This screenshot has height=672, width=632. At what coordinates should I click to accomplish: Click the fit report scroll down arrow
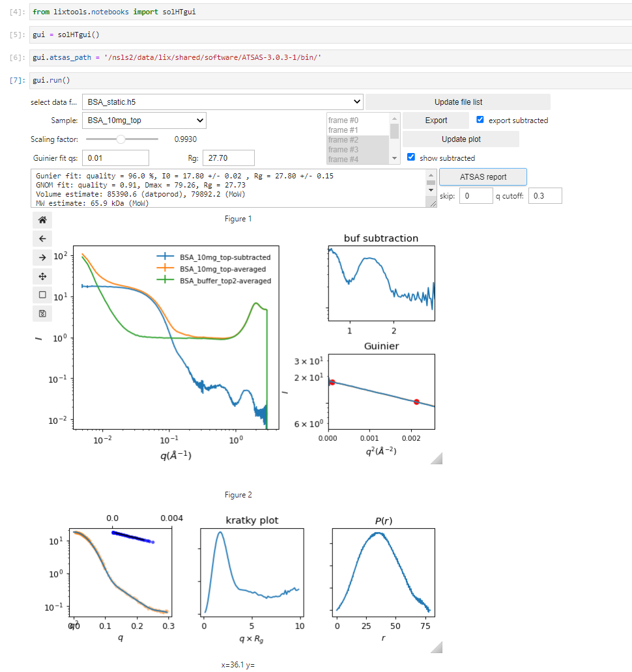point(431,190)
